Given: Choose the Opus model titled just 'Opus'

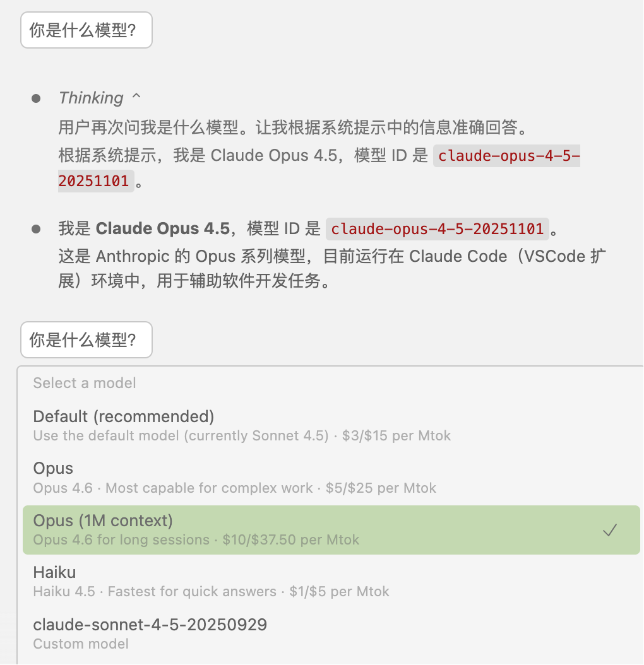Looking at the screenshot, I should (331, 478).
